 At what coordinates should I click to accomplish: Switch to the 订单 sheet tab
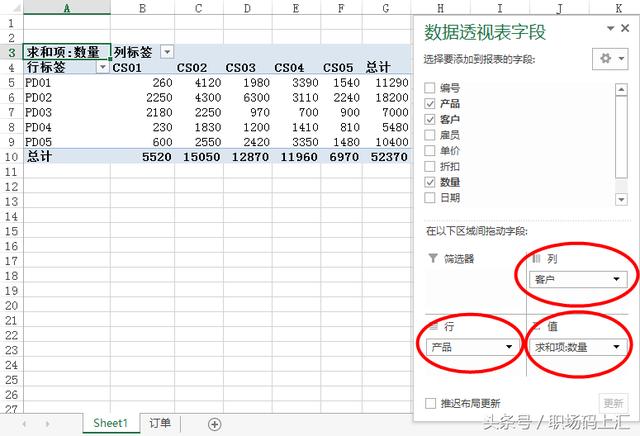click(160, 423)
